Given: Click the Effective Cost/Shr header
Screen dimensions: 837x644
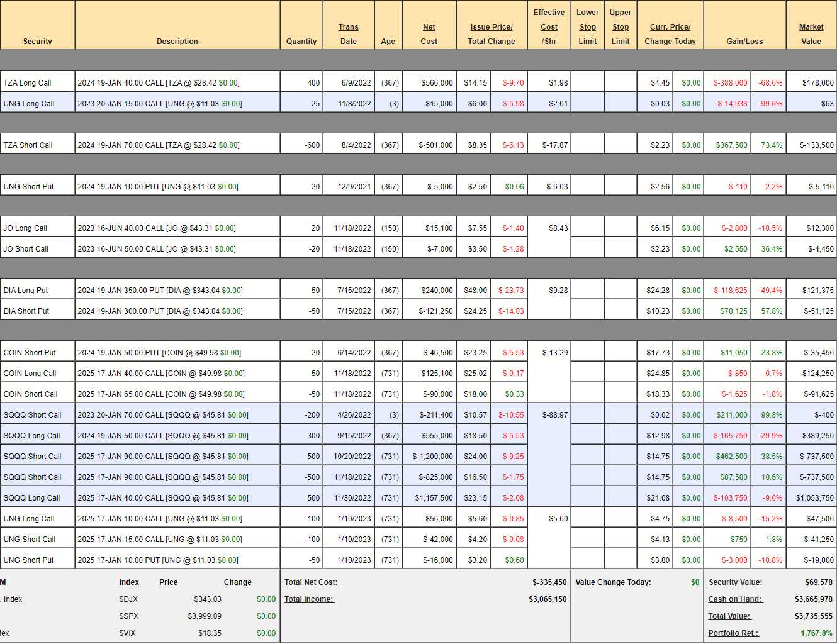Looking at the screenshot, I should coord(549,27).
